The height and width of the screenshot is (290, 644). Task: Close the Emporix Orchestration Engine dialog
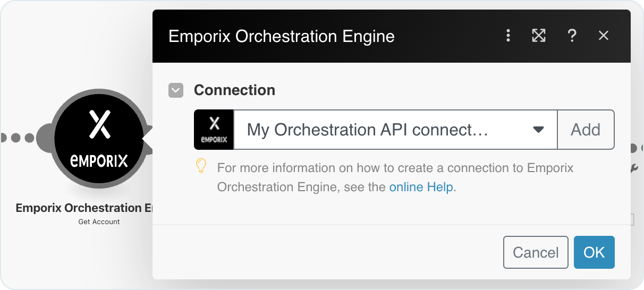603,36
